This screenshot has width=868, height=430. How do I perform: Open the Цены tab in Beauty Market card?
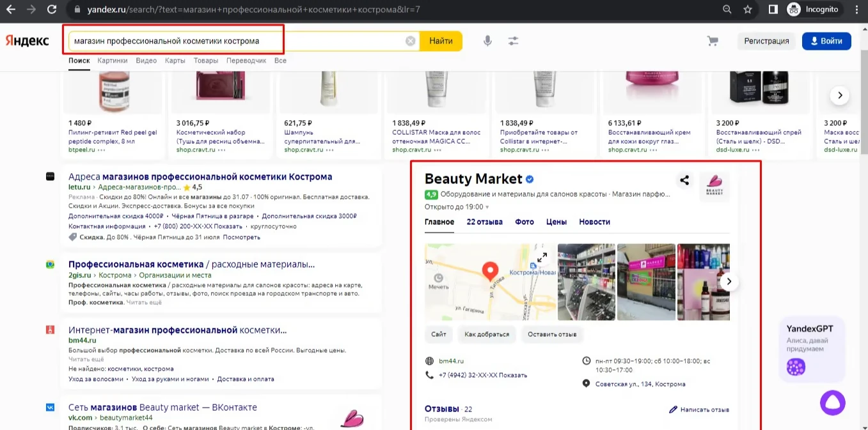pos(556,222)
